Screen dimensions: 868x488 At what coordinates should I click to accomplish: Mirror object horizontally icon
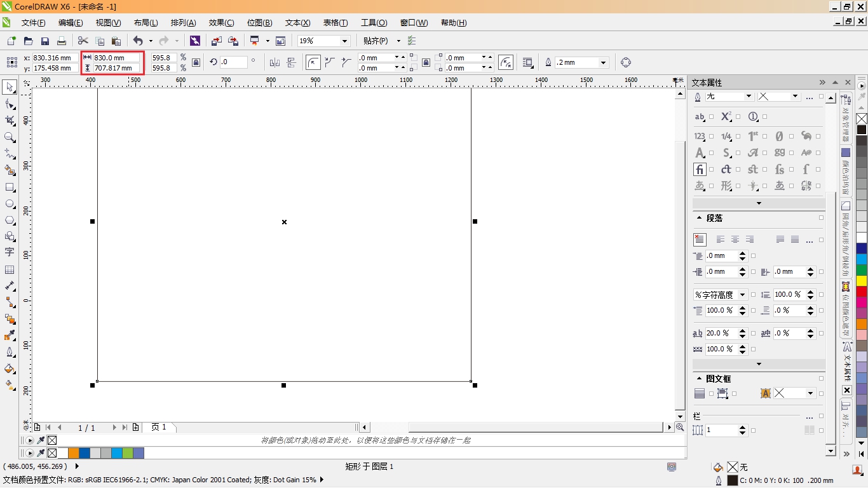(x=275, y=62)
